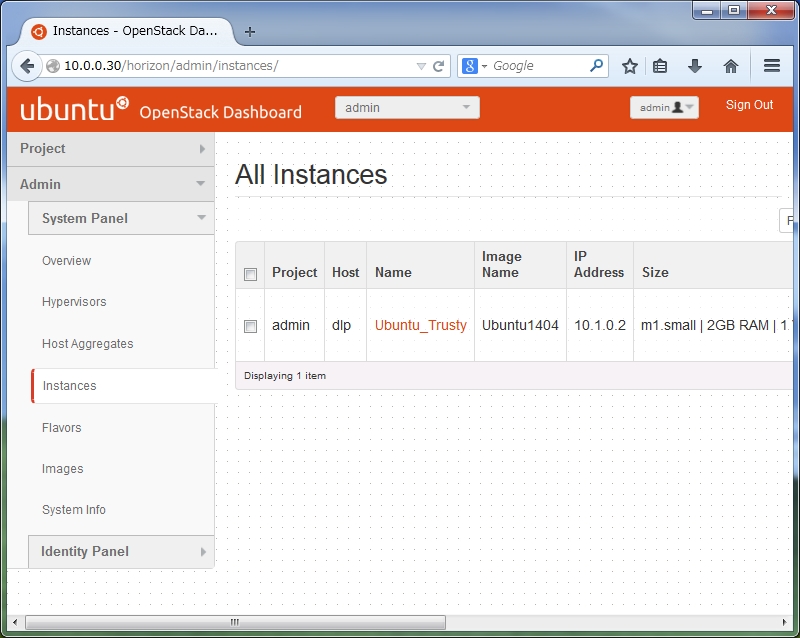Viewport: 800px width, 638px height.
Task: Select the Instances - OpenStack Dashboard tab
Action: coord(127,31)
